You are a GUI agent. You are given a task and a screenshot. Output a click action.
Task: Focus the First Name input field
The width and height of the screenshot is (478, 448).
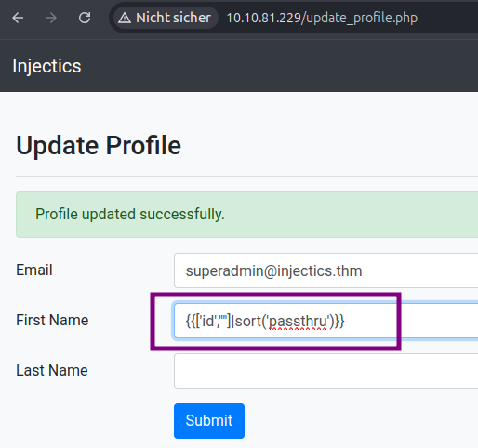tap(325, 321)
